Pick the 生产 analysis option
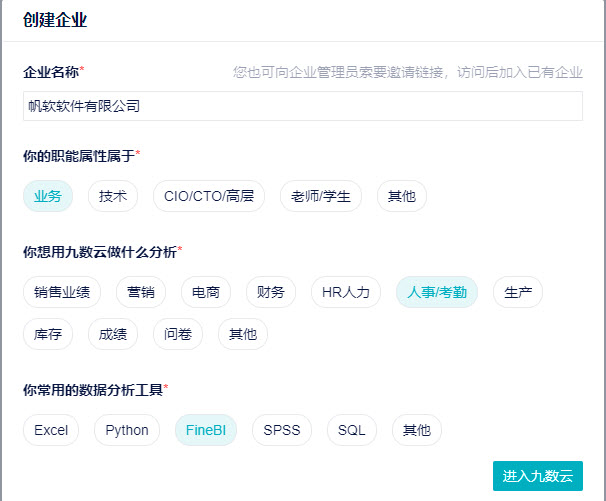Screen dimensions: 606x501 (x=518, y=292)
